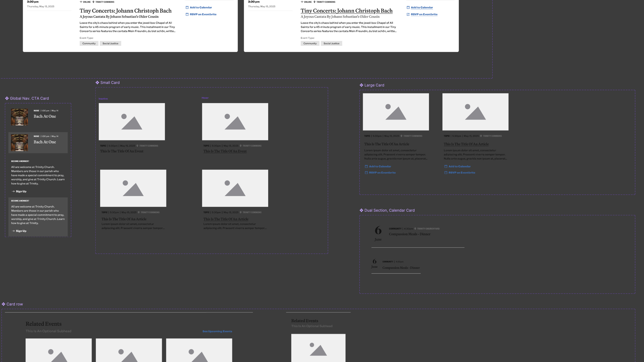
Task: Click "Community" tag in right white event card
Action: [x=310, y=43]
